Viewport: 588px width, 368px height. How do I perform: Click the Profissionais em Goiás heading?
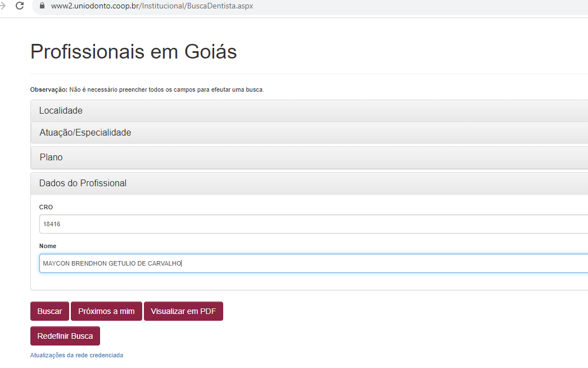(x=133, y=52)
